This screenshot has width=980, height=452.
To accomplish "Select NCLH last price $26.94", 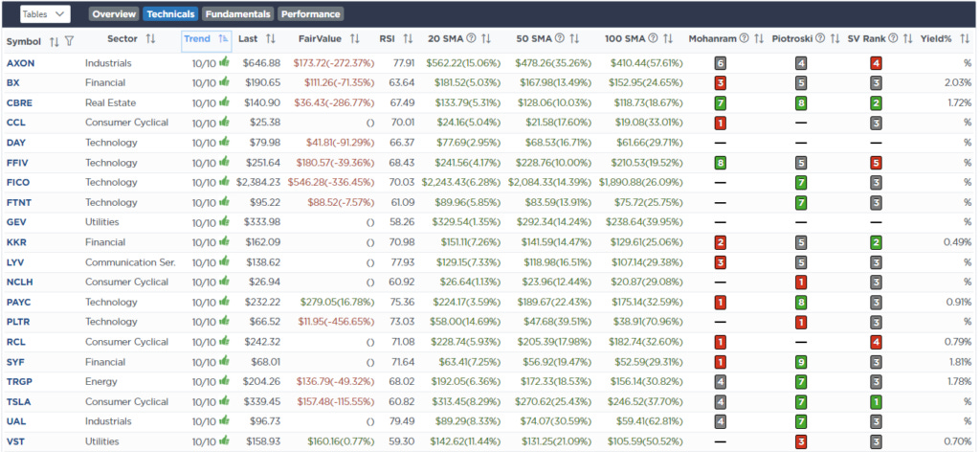I will tap(266, 282).
